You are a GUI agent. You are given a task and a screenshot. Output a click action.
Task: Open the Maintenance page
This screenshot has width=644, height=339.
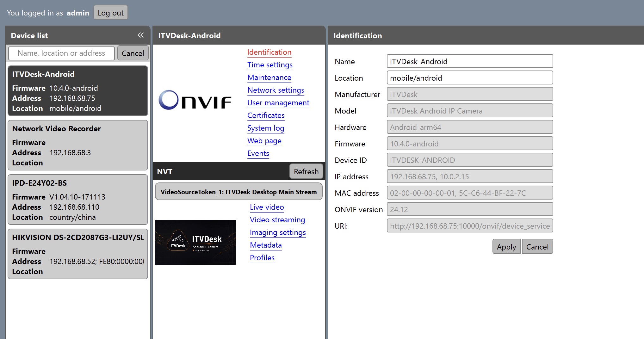(x=269, y=77)
